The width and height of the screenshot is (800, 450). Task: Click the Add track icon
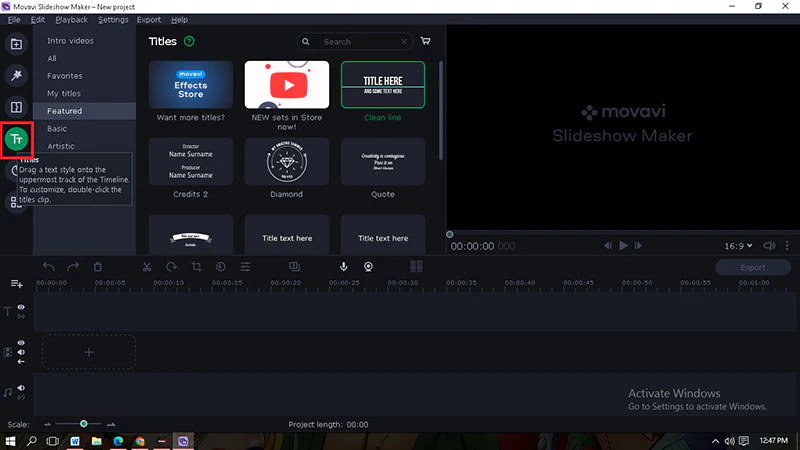16,284
